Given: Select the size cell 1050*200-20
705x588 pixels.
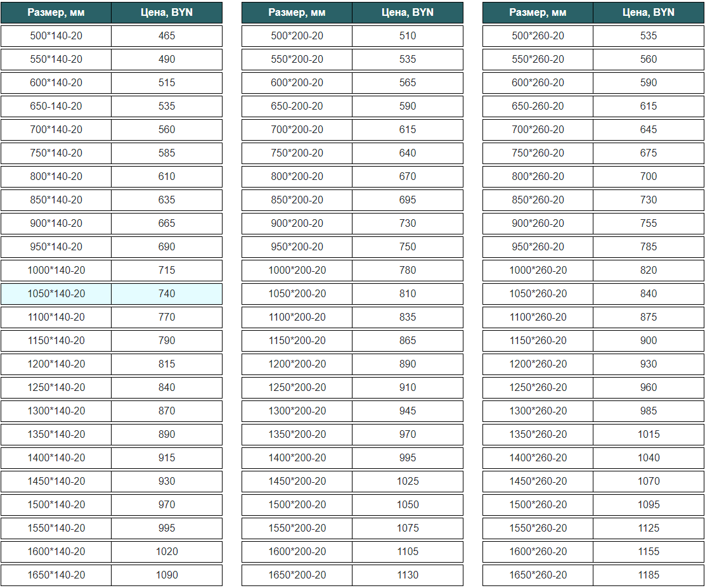Looking at the screenshot, I should [297, 294].
